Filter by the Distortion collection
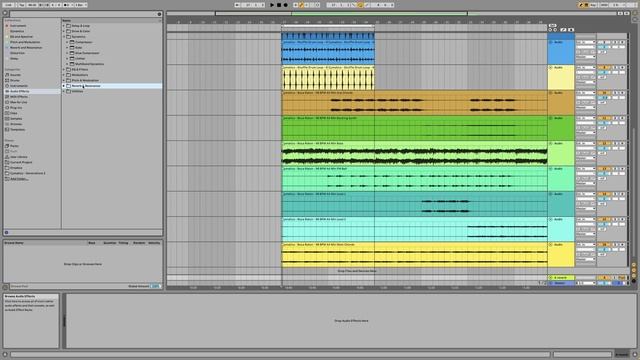The height and width of the screenshot is (360, 640). click(17, 53)
